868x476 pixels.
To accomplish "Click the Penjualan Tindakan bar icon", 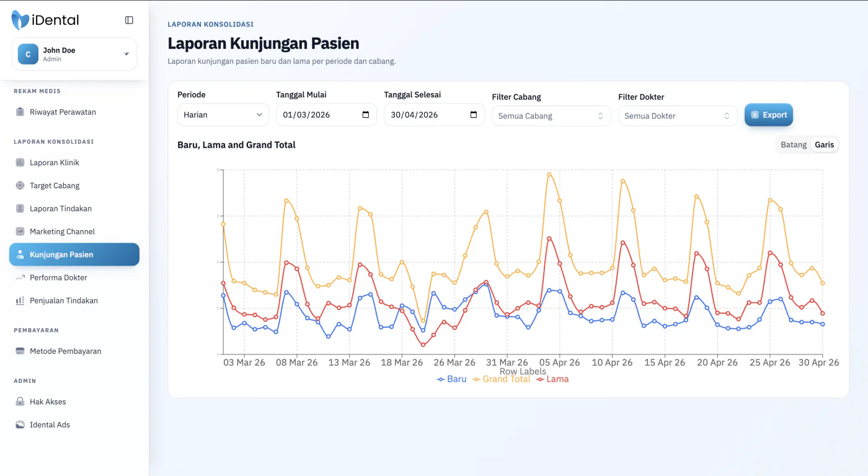I will (x=20, y=300).
